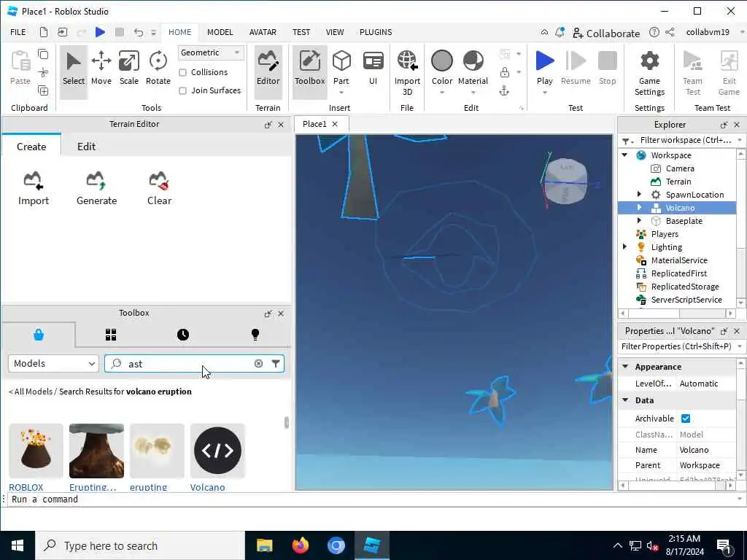This screenshot has width=747, height=560.
Task: Click the Play test button
Action: (544, 68)
